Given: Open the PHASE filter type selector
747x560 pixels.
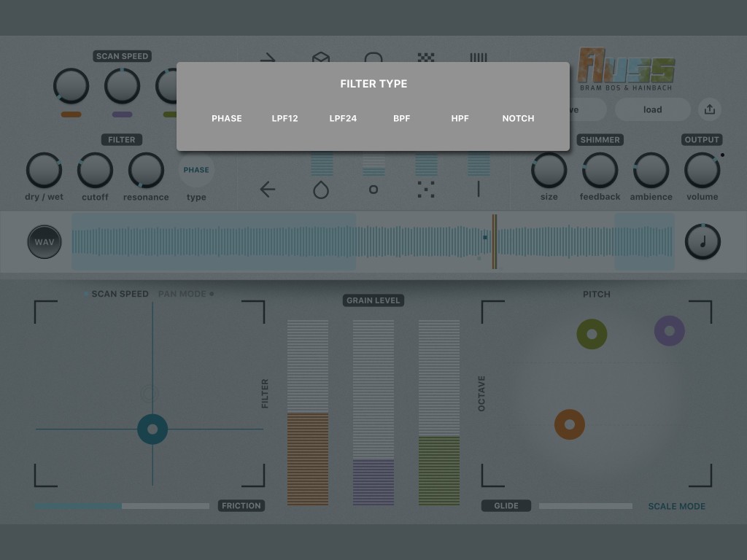Looking at the screenshot, I should [196, 171].
